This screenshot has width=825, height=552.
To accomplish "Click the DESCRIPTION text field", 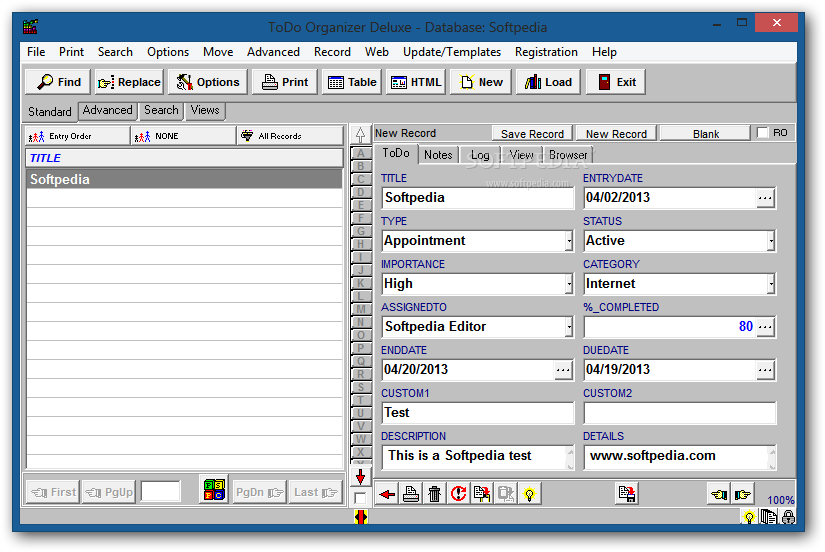I will click(x=478, y=457).
